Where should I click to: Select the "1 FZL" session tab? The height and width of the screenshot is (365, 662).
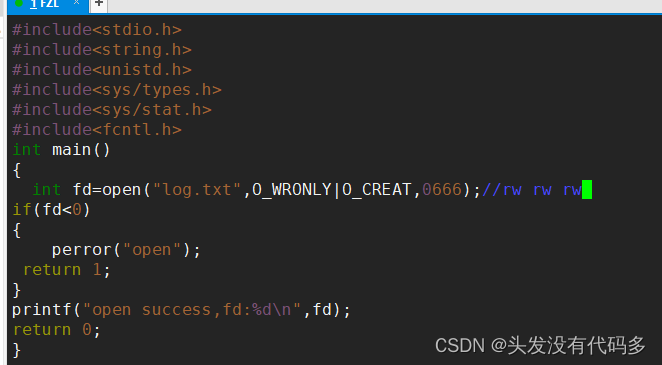[x=47, y=5]
